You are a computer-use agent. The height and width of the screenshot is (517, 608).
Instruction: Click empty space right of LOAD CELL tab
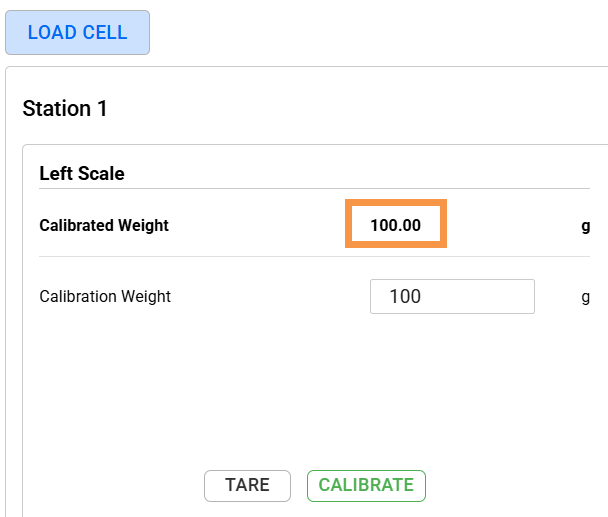click(380, 32)
